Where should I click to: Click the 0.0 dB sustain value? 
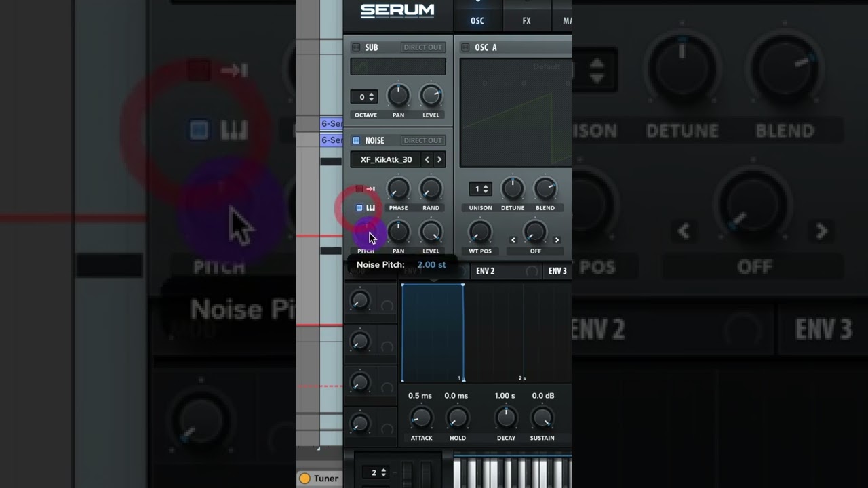pos(543,396)
